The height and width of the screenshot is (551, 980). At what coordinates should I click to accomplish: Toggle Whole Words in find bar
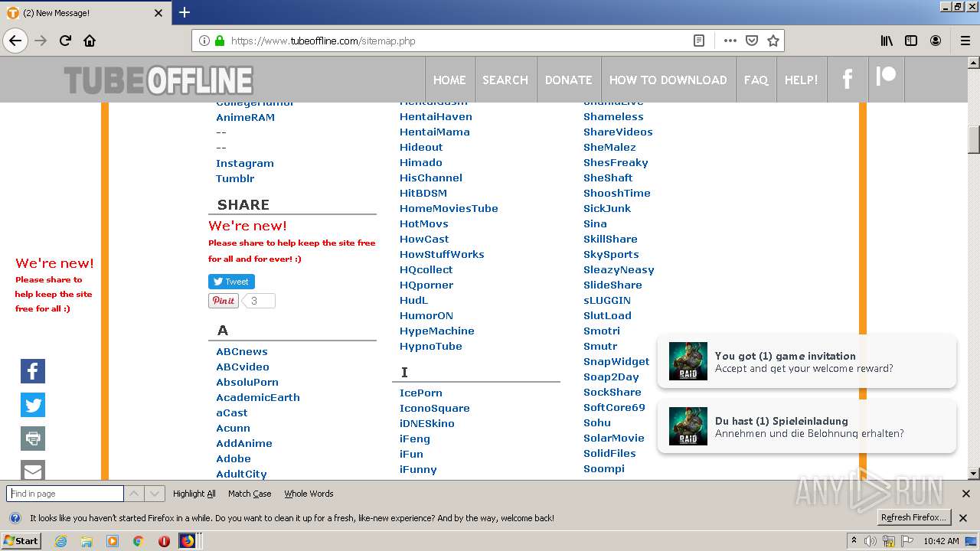pos(309,494)
